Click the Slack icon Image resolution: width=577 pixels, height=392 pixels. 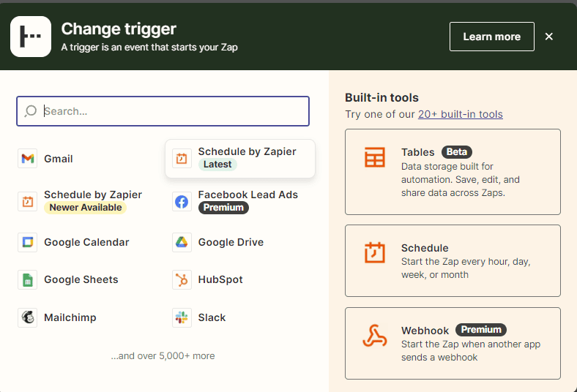click(182, 317)
